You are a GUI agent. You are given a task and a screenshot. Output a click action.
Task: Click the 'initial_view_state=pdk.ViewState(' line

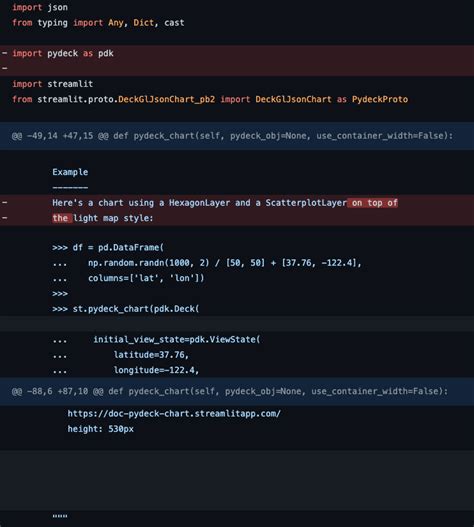pyautogui.click(x=156, y=339)
